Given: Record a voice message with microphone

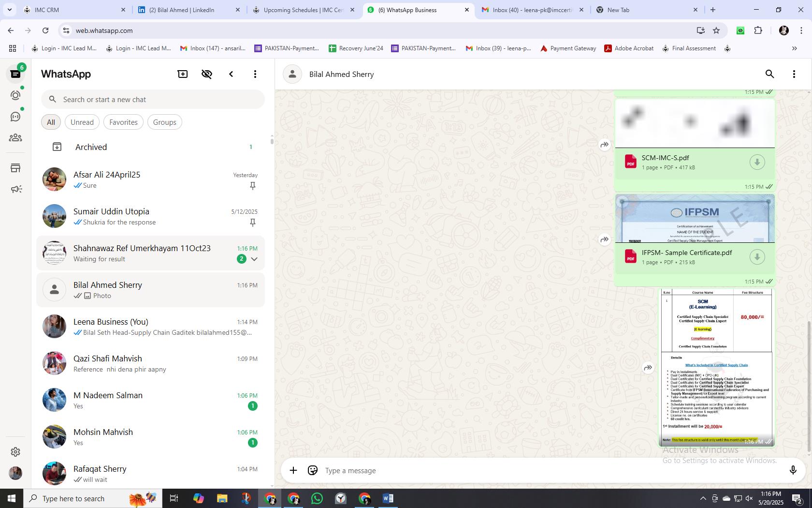Looking at the screenshot, I should [x=793, y=470].
